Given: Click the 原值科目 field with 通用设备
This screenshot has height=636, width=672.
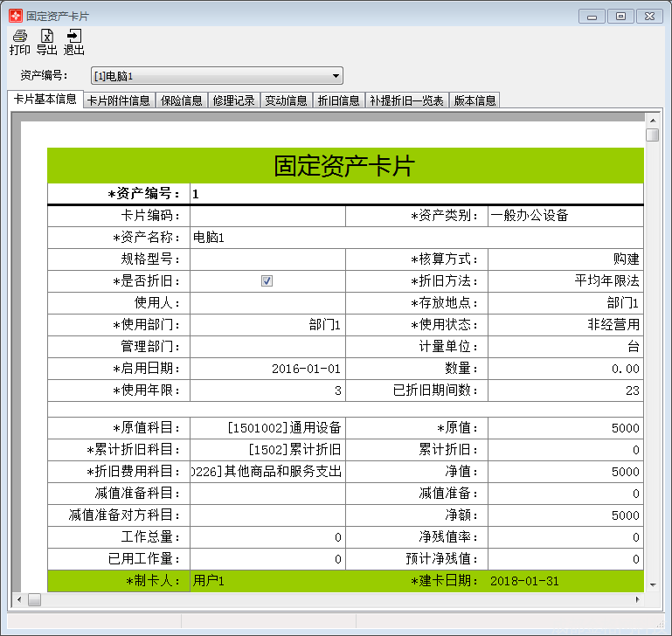Looking at the screenshot, I should (267, 428).
